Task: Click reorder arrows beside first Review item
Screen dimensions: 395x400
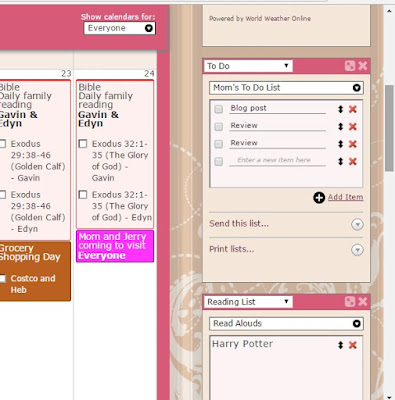Action: (x=340, y=127)
